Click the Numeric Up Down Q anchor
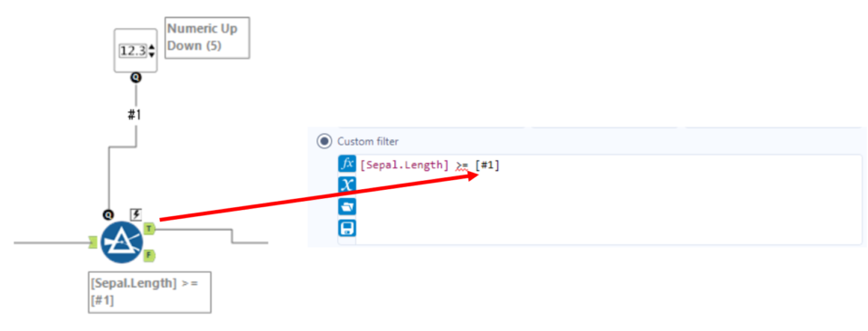 136,78
